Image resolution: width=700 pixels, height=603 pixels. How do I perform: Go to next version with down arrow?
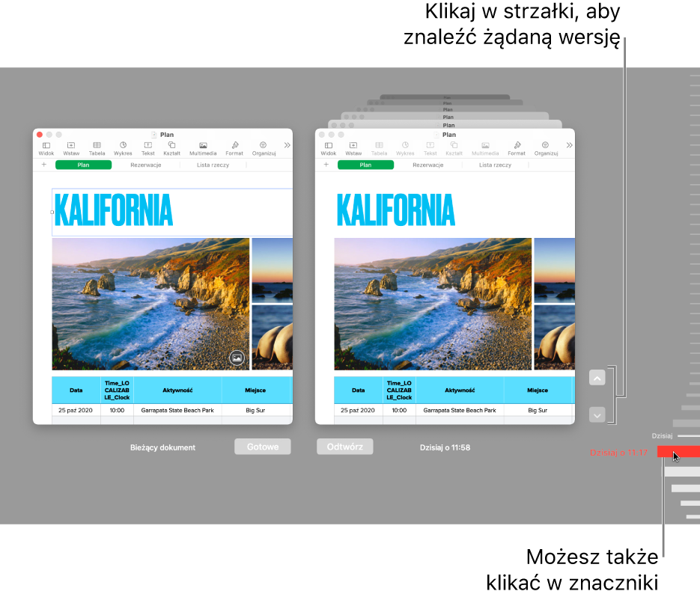point(597,415)
